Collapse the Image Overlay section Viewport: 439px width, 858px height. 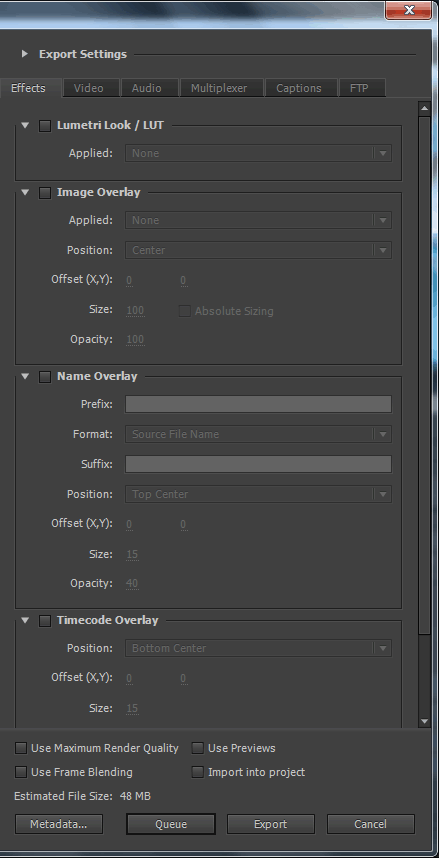[x=25, y=192]
